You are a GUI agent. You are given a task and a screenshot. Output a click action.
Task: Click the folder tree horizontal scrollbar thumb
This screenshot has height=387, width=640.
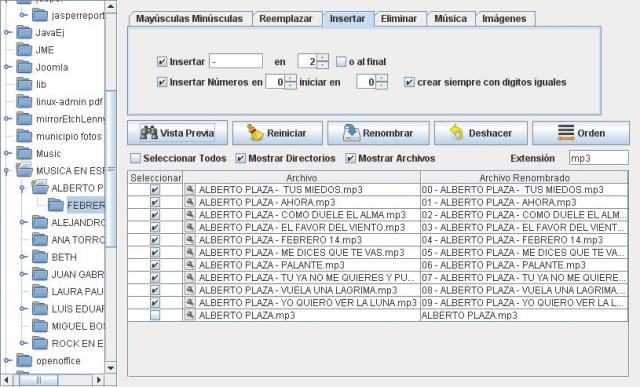tap(39, 380)
